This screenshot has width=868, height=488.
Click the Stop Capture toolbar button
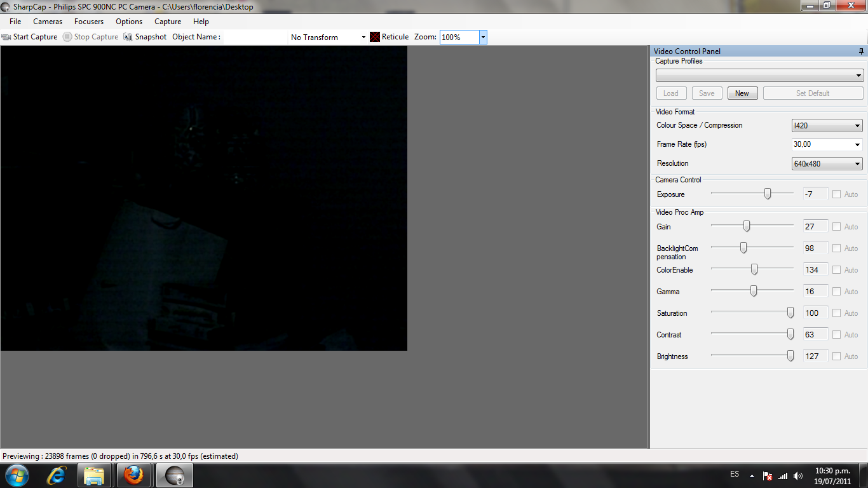coord(91,37)
